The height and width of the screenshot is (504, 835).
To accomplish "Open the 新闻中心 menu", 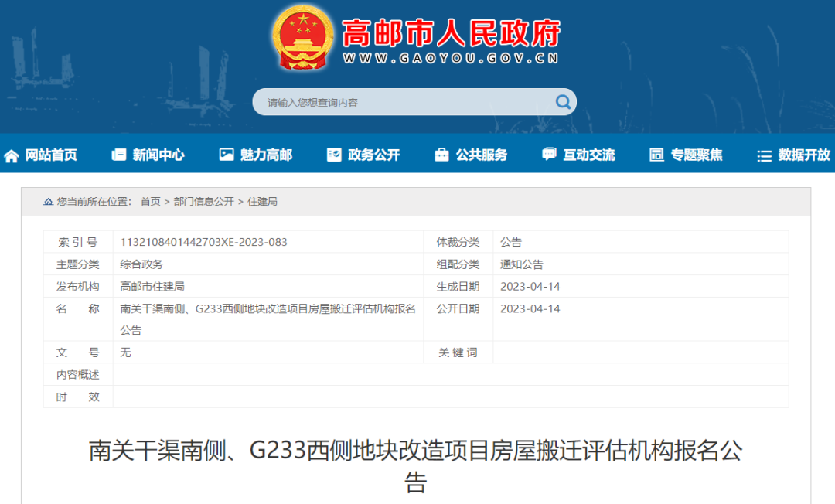I will click(158, 155).
